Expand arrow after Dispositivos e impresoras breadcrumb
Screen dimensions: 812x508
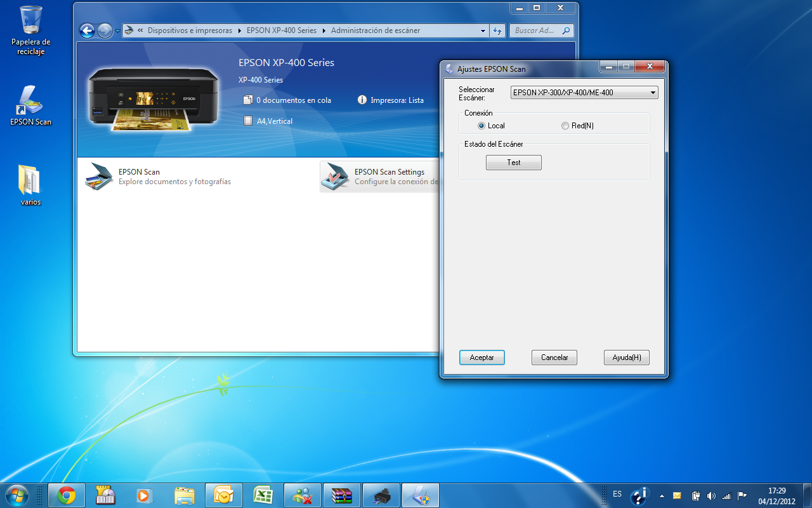240,30
